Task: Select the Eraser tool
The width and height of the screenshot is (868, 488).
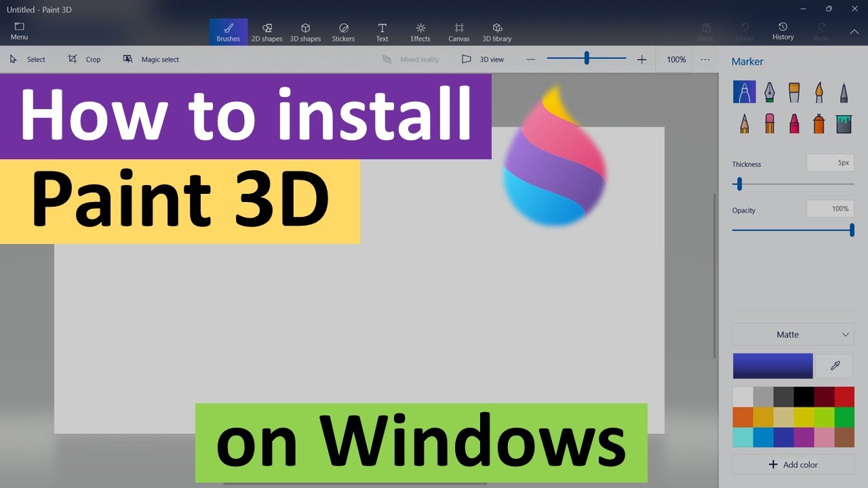Action: [770, 123]
